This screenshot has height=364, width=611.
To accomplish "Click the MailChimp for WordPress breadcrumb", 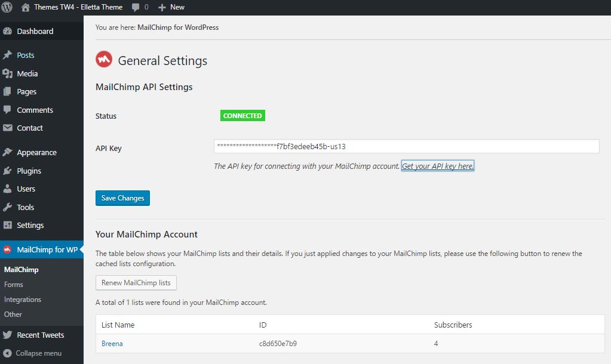I will 178,27.
